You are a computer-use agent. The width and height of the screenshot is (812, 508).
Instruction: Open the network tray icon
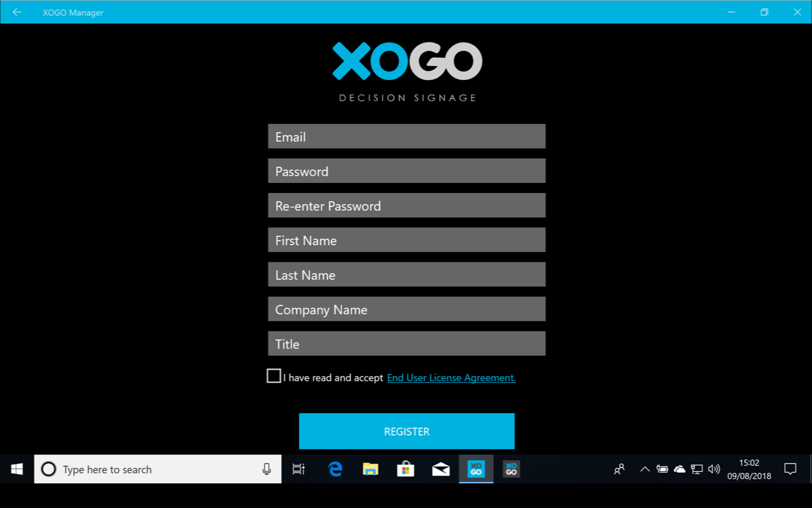tap(697, 469)
